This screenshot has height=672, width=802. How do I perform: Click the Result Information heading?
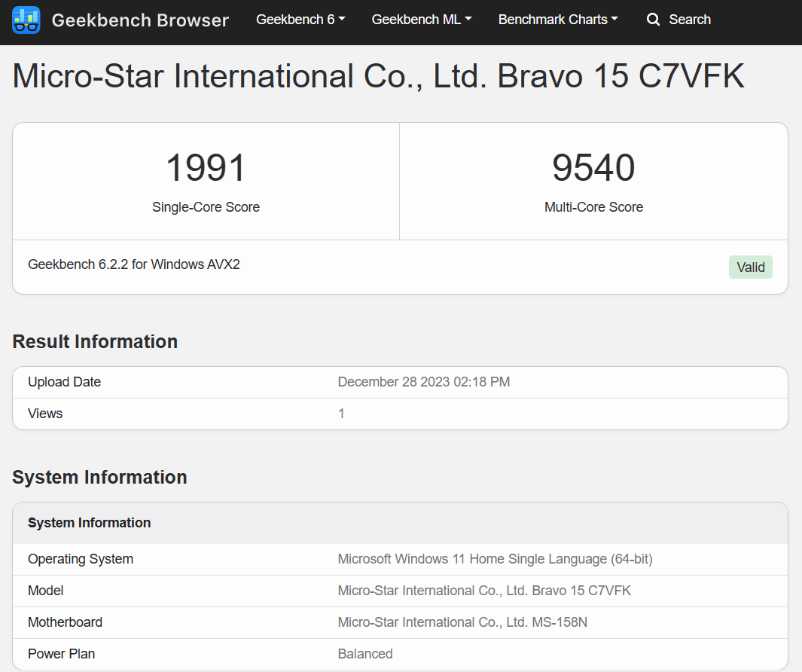coord(95,341)
